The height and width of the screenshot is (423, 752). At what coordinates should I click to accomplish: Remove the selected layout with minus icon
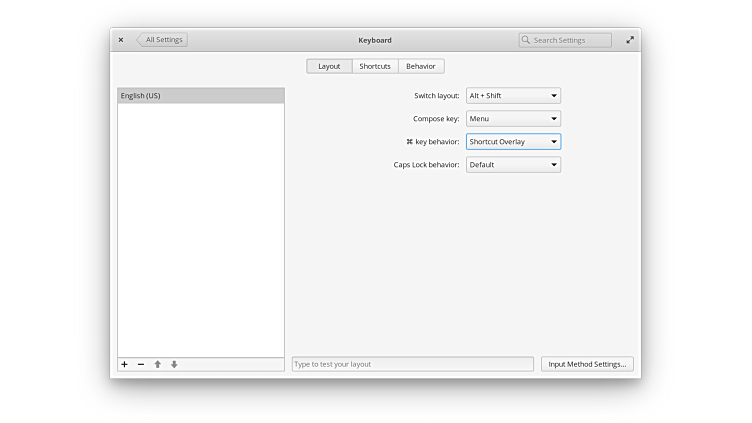click(141, 365)
